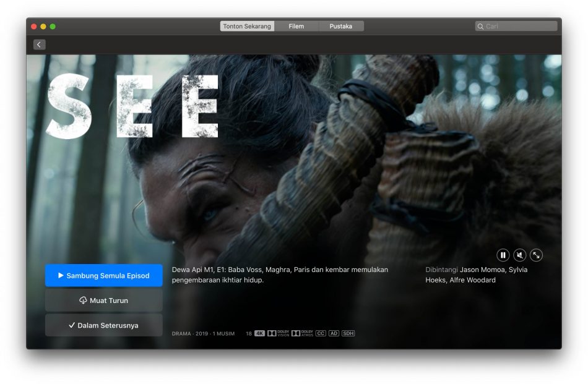Expand the preview to full screen
The image size is (588, 384).
click(536, 255)
